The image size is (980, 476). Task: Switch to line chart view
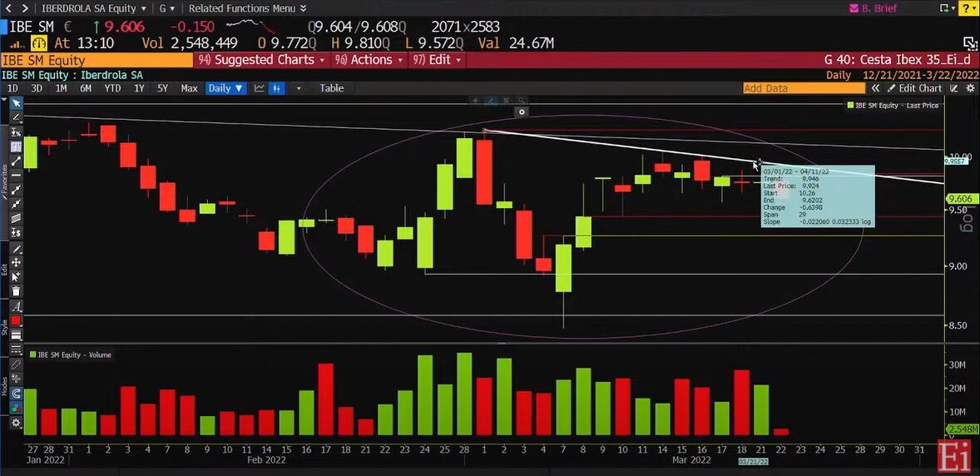tap(260, 88)
